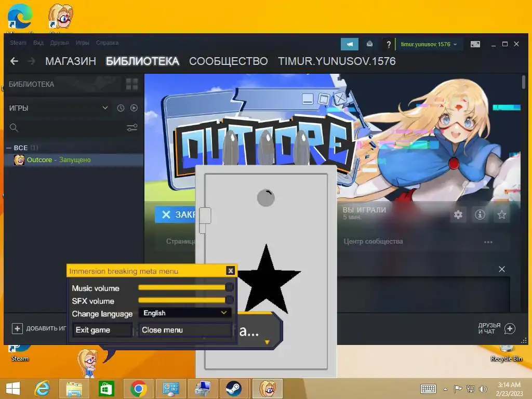Open the Справка menu
The height and width of the screenshot is (399, 532).
pyautogui.click(x=107, y=43)
